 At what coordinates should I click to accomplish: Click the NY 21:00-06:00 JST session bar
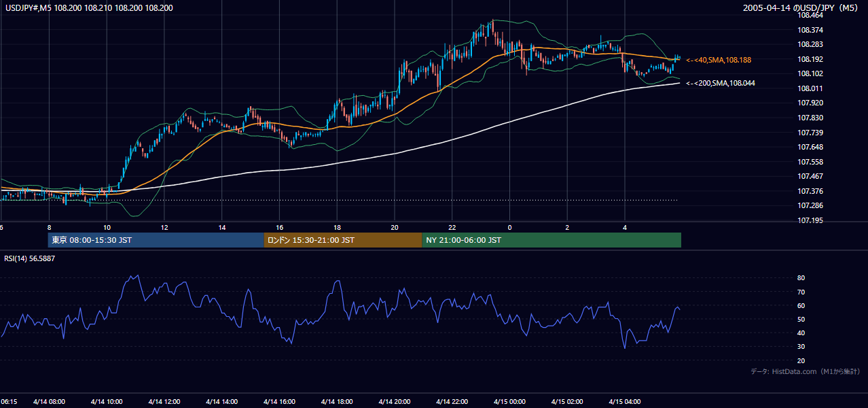(551, 240)
